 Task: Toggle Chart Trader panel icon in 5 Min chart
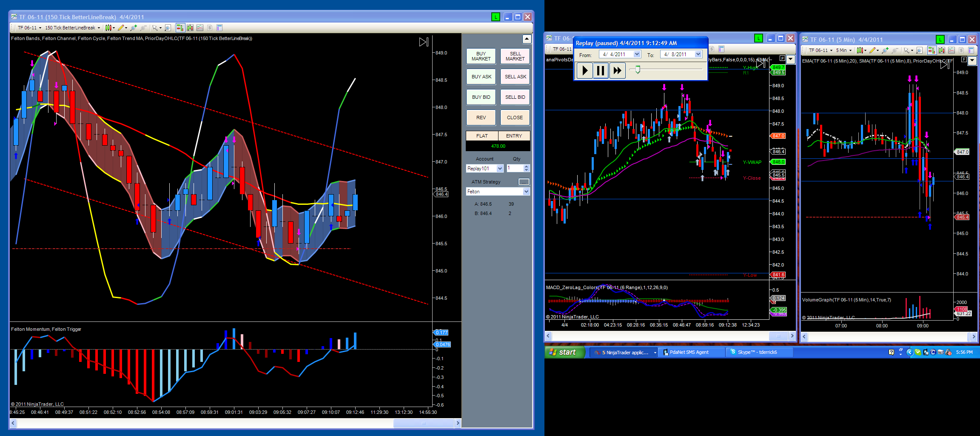click(932, 50)
